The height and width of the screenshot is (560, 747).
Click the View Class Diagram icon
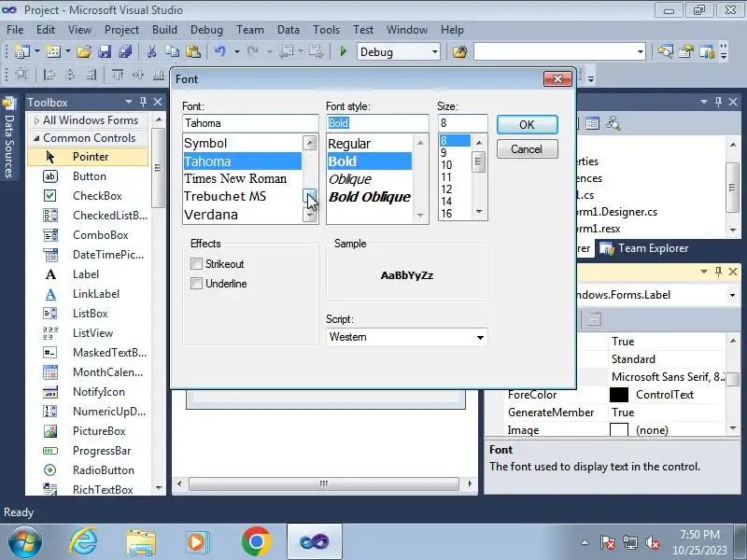click(613, 124)
